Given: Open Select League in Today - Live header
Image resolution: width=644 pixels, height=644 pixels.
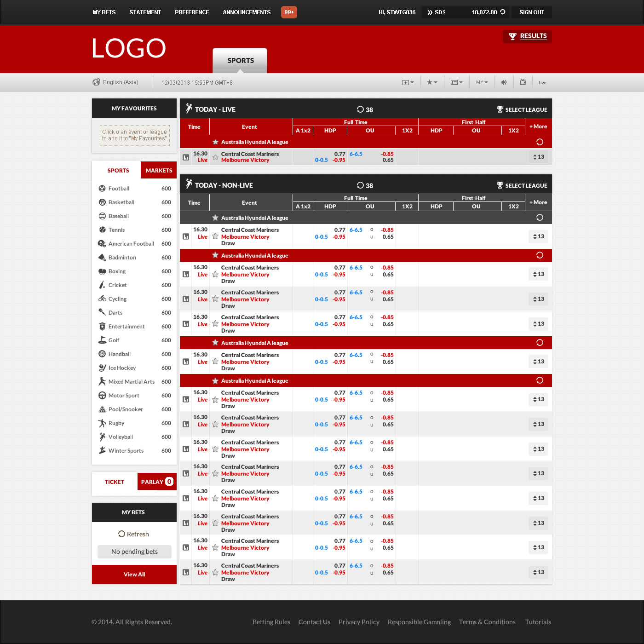Looking at the screenshot, I should (522, 109).
